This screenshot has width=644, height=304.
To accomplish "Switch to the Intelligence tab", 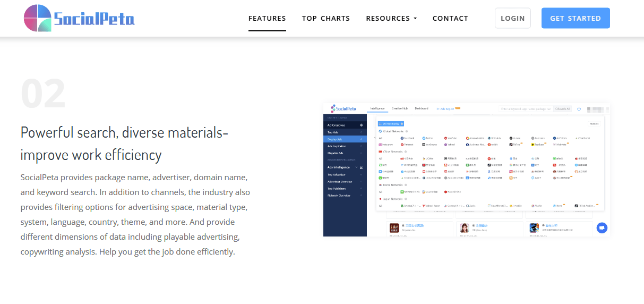I will [377, 108].
